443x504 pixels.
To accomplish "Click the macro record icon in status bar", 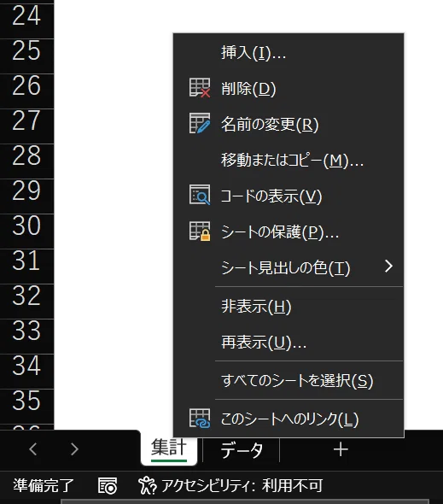I will [108, 485].
